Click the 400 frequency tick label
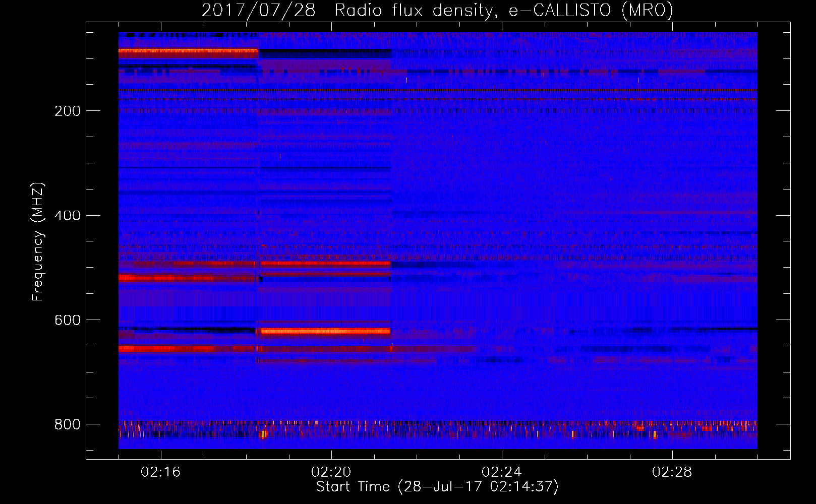Viewport: 816px width, 504px height. (68, 216)
